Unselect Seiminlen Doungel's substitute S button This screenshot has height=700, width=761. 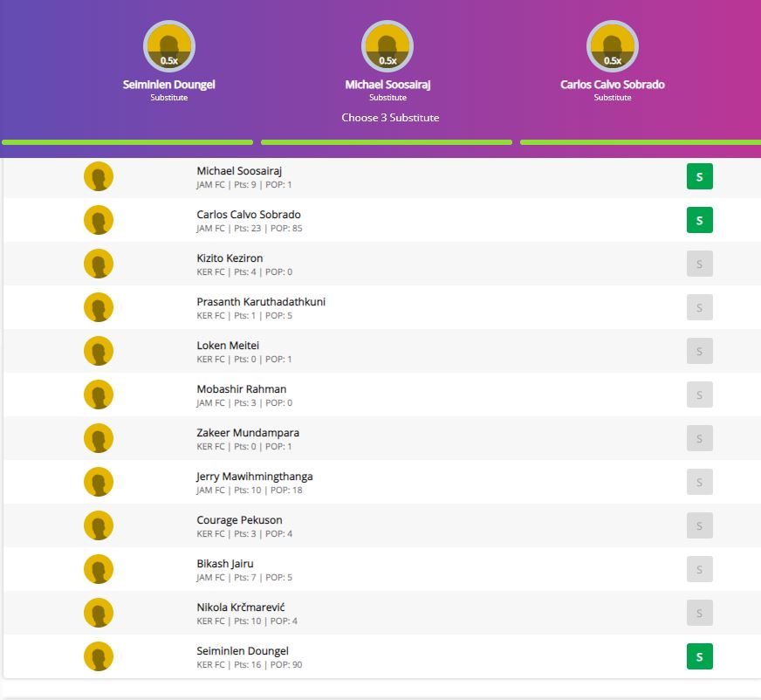tap(699, 656)
